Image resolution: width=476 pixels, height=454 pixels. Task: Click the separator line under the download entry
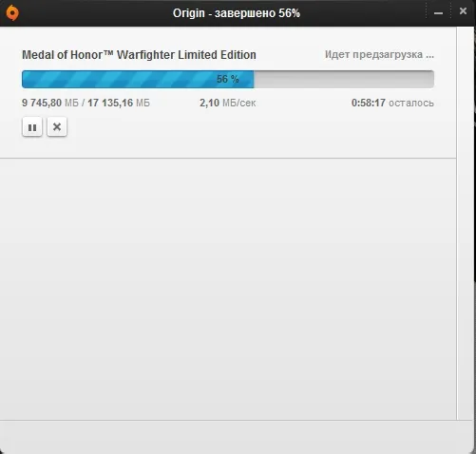coord(228,158)
